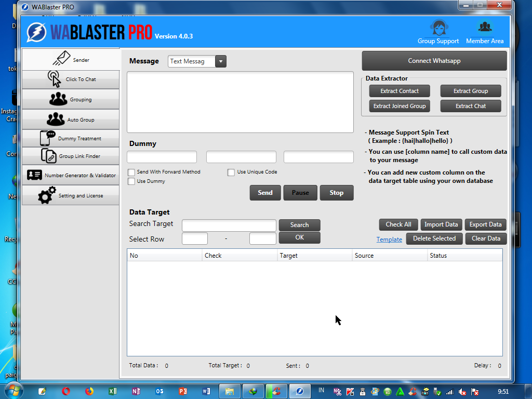Click the WABlaster lightning logo
The width and height of the screenshot is (532, 399).
[x=37, y=33]
